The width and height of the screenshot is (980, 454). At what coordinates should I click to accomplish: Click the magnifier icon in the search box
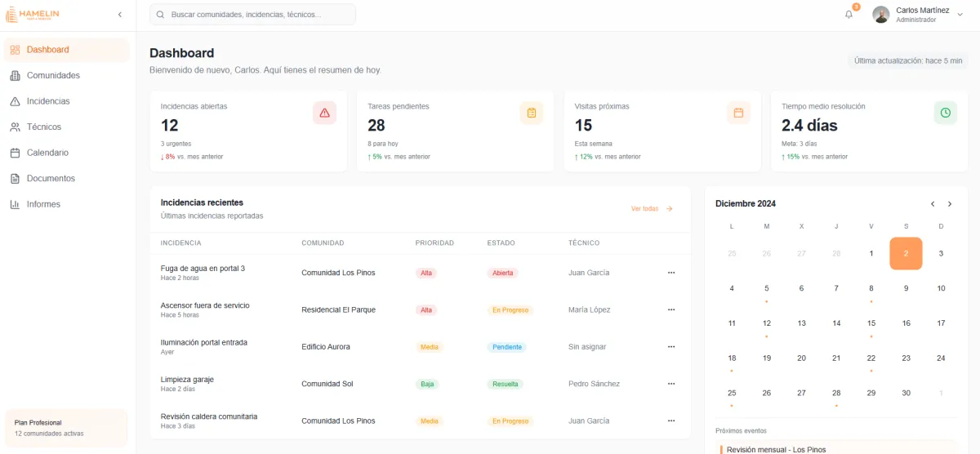coord(160,15)
